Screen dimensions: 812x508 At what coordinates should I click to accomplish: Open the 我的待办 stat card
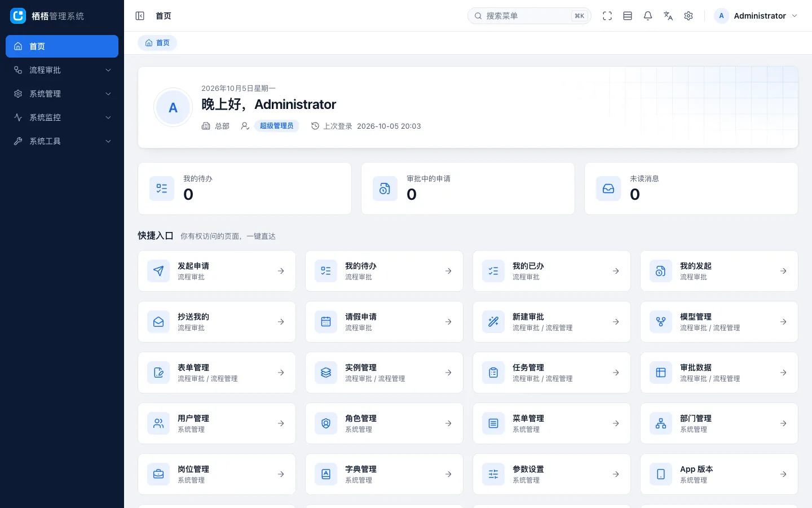coord(245,189)
